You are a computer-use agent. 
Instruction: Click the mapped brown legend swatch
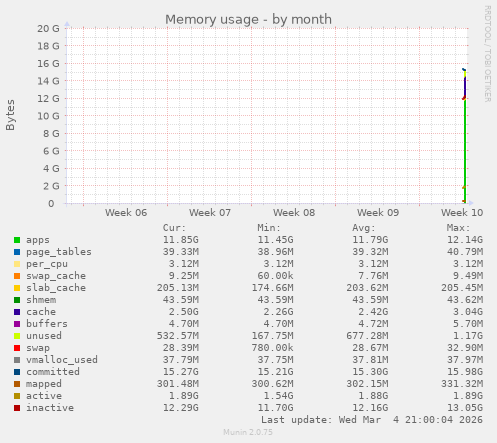(x=17, y=384)
